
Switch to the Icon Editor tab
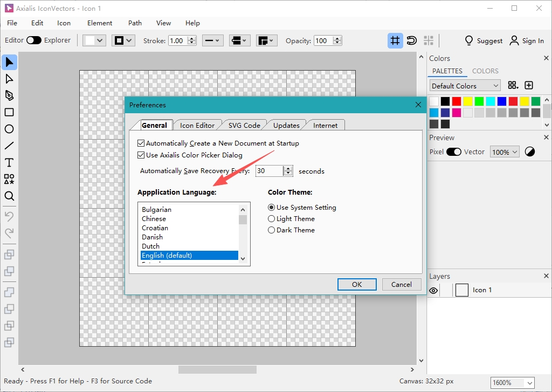197,126
